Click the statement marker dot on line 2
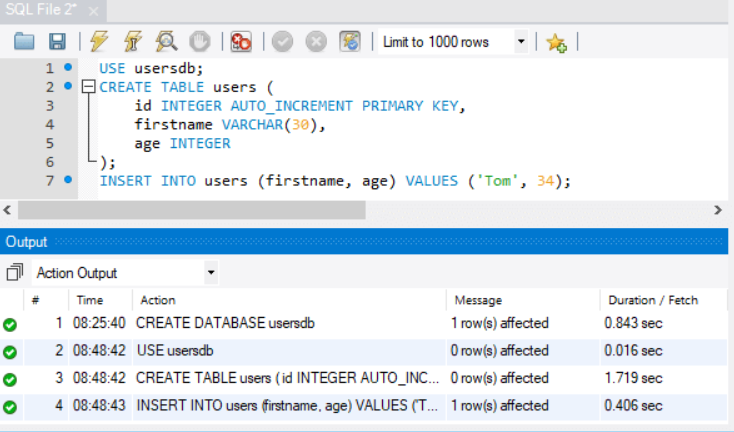The width and height of the screenshot is (734, 432). [68, 86]
